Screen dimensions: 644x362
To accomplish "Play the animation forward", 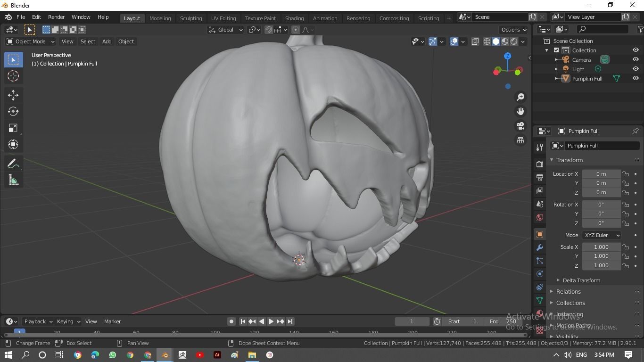I will [271, 321].
